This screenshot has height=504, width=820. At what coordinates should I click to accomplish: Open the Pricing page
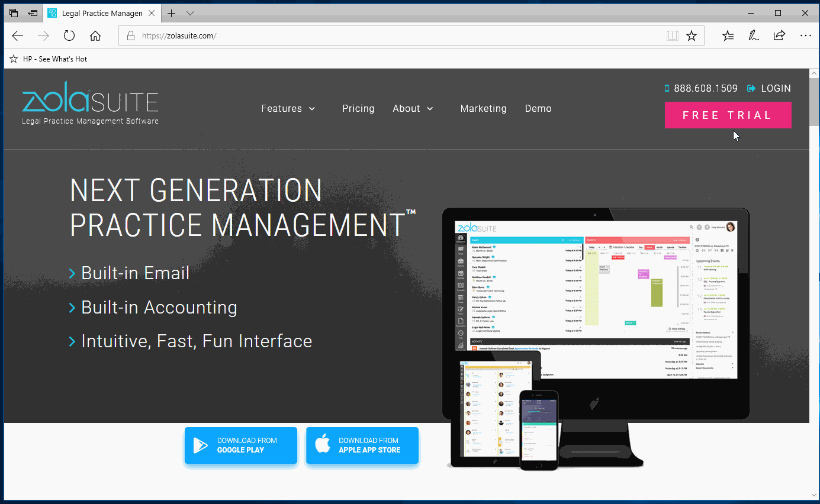358,108
